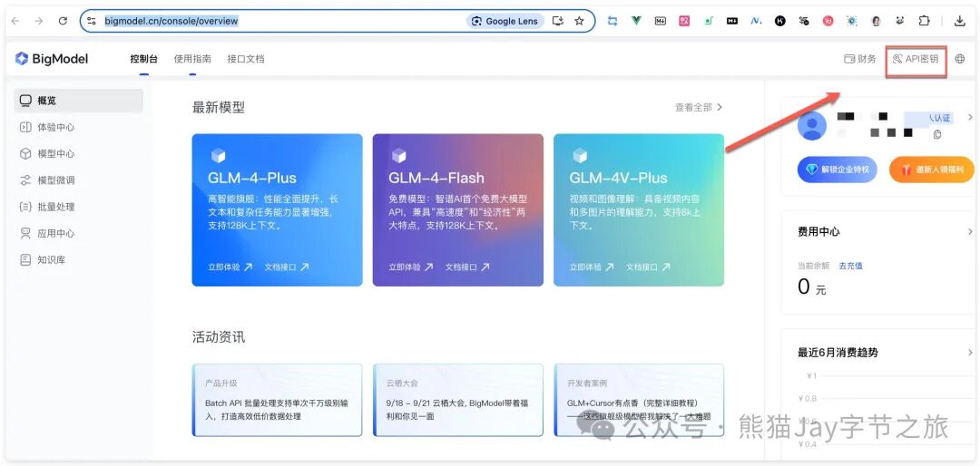This screenshot has height=466, width=980.
Task: Open 批量处理 in the sidebar
Action: point(78,207)
